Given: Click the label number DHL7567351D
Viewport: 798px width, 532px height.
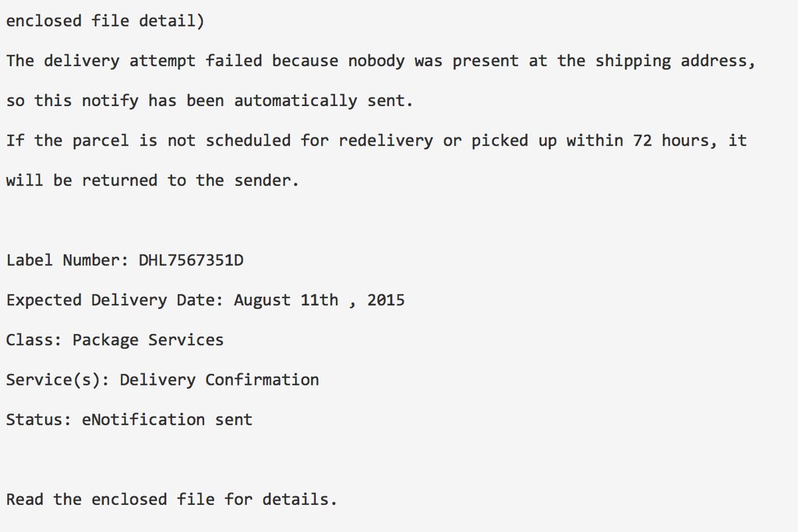Looking at the screenshot, I should pos(191,260).
